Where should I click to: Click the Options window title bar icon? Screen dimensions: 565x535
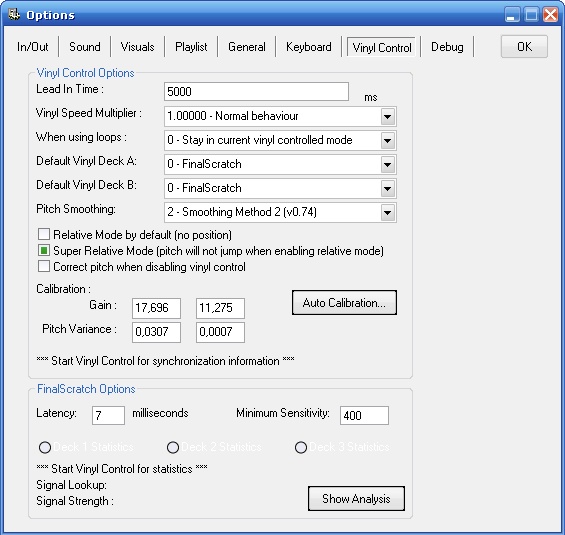14,14
